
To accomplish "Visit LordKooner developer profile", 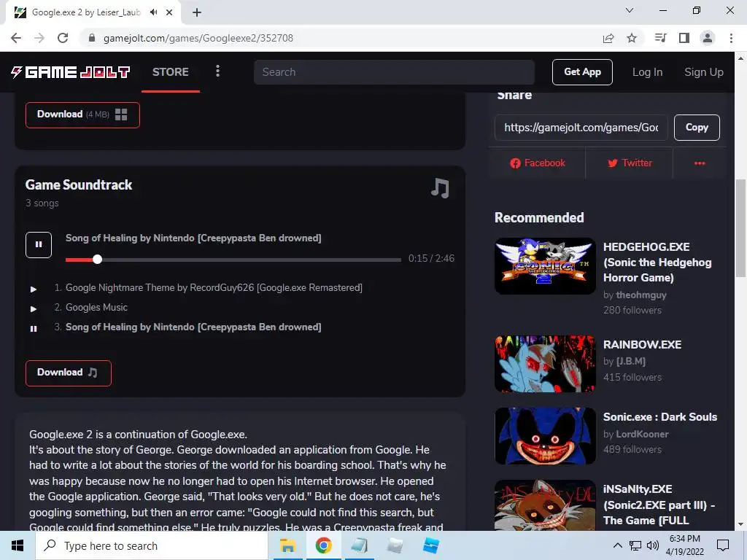I will (x=642, y=435).
